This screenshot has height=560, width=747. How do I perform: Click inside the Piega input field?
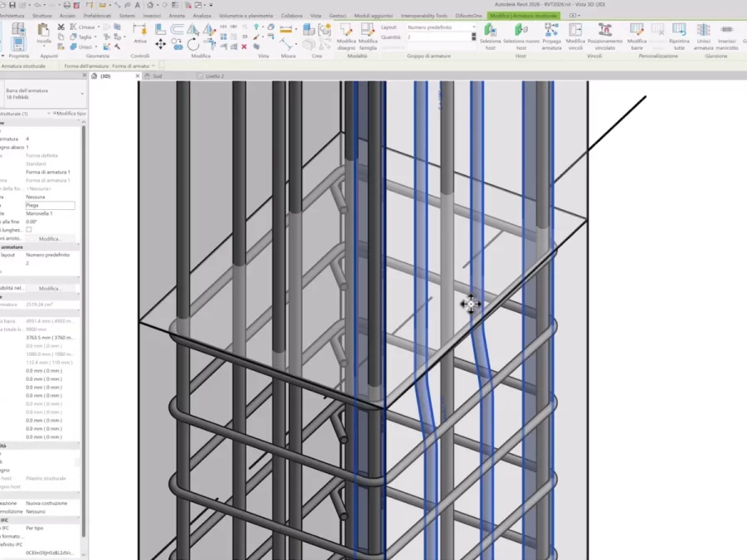tap(50, 205)
